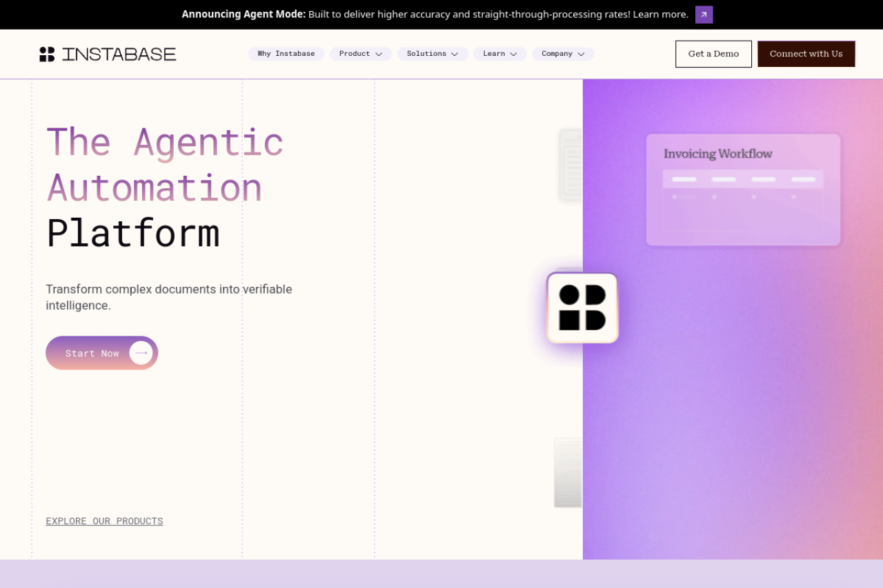Select the Invoicing Workflow card

(743, 190)
